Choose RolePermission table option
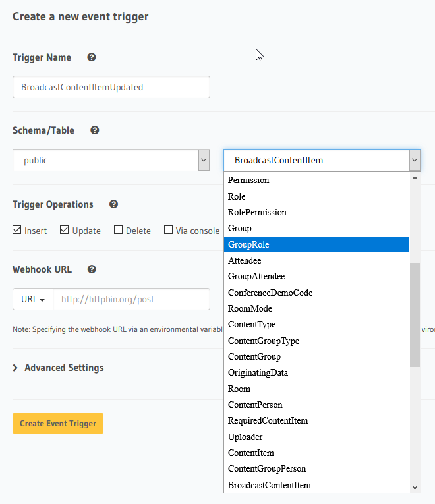This screenshot has height=504, width=435. [x=316, y=212]
